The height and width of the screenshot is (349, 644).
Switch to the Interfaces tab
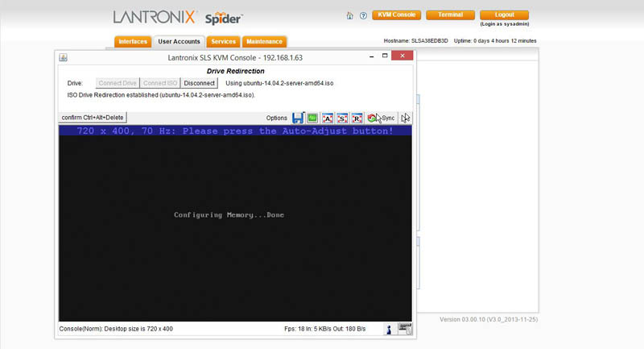point(133,42)
